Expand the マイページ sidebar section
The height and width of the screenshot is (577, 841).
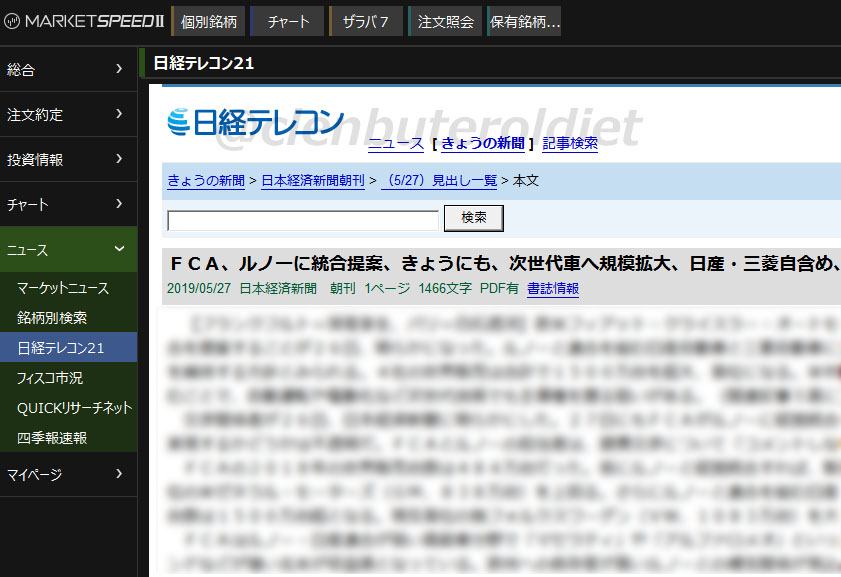click(69, 475)
